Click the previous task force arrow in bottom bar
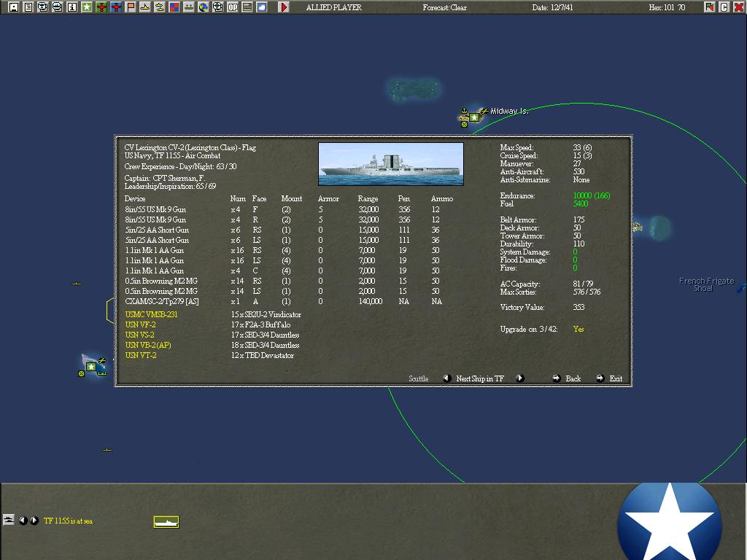 click(x=23, y=521)
